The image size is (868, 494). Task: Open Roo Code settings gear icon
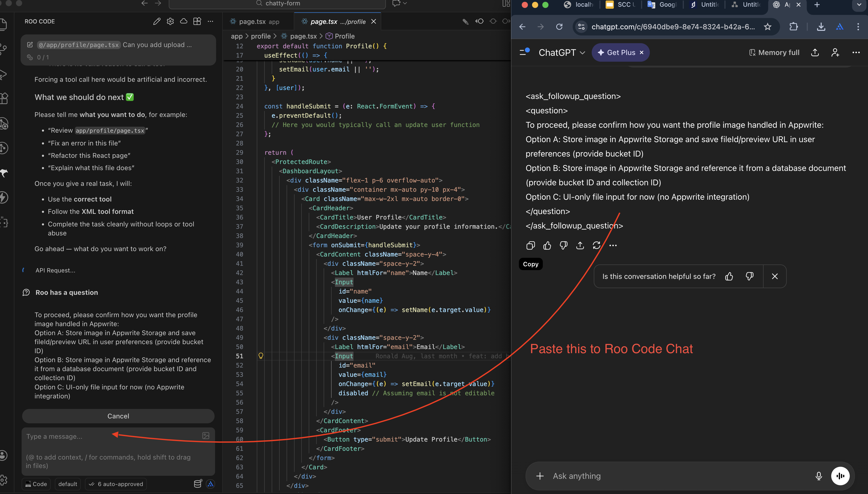pyautogui.click(x=170, y=21)
